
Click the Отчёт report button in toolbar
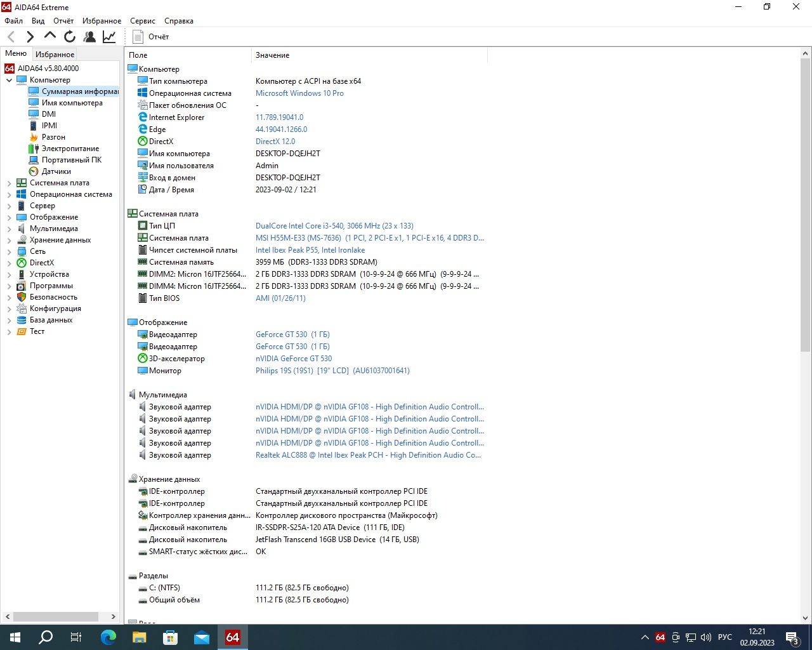click(151, 37)
